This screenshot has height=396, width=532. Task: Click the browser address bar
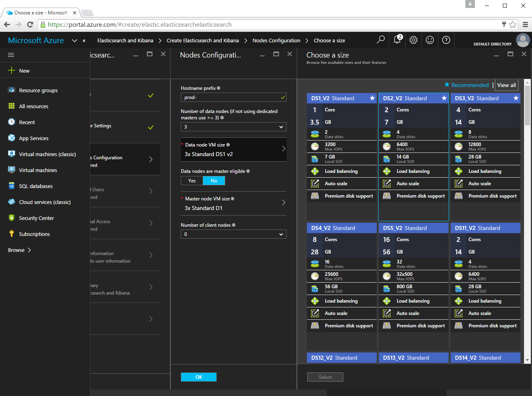click(271, 24)
